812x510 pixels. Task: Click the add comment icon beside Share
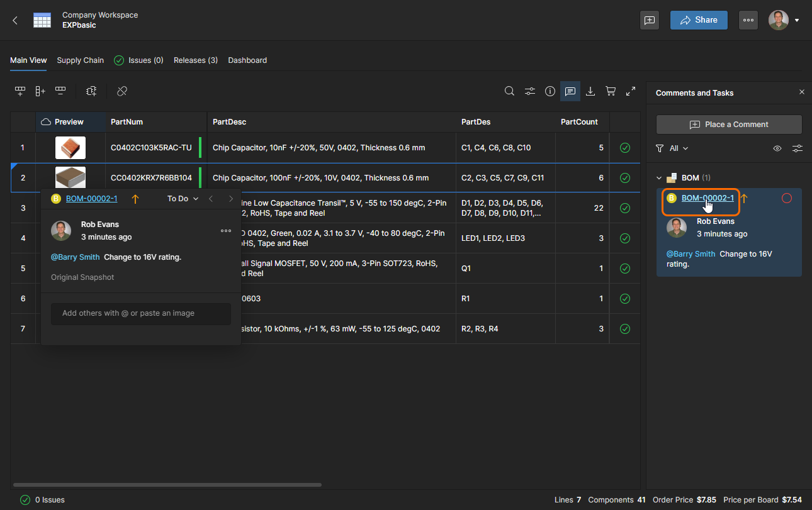click(x=650, y=20)
